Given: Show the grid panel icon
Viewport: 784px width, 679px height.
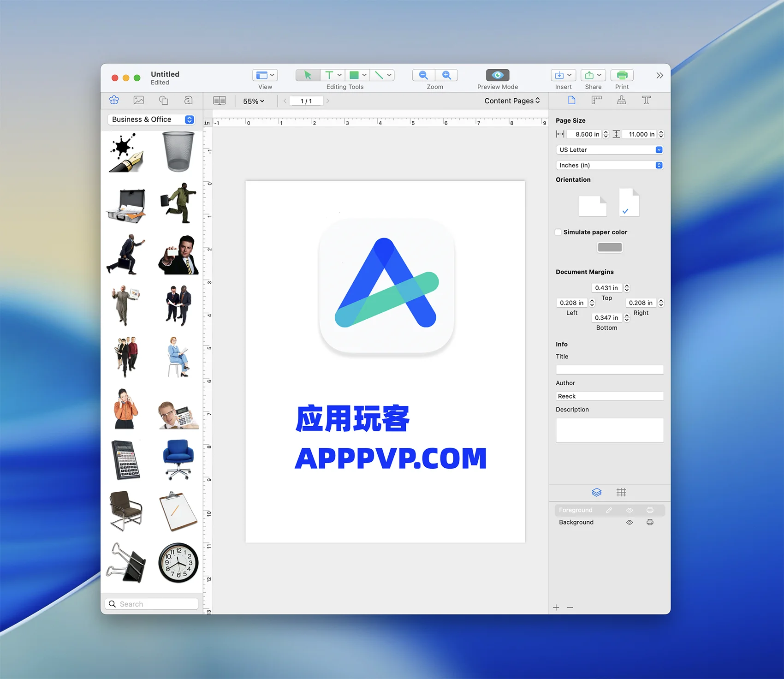Looking at the screenshot, I should coord(621,492).
